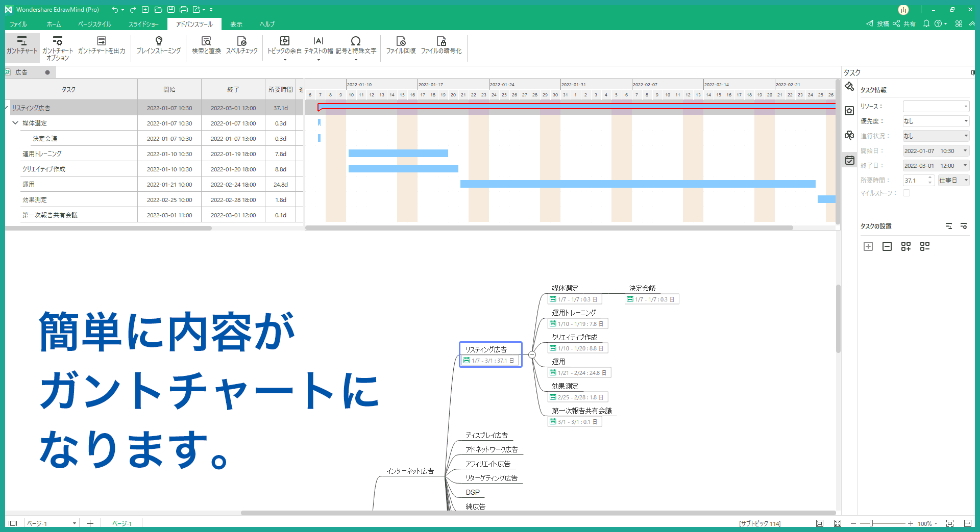Collapse the 媒体選定 task row

click(x=15, y=123)
